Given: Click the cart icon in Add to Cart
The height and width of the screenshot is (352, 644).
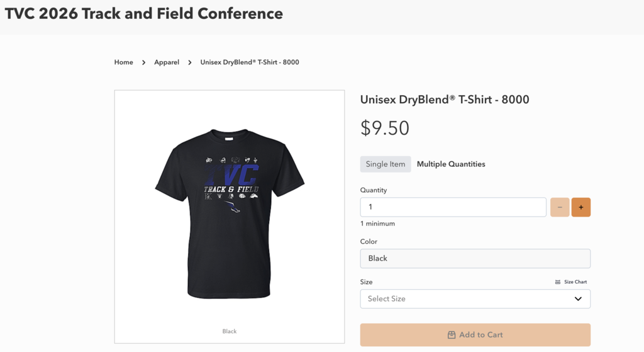Looking at the screenshot, I should [451, 335].
